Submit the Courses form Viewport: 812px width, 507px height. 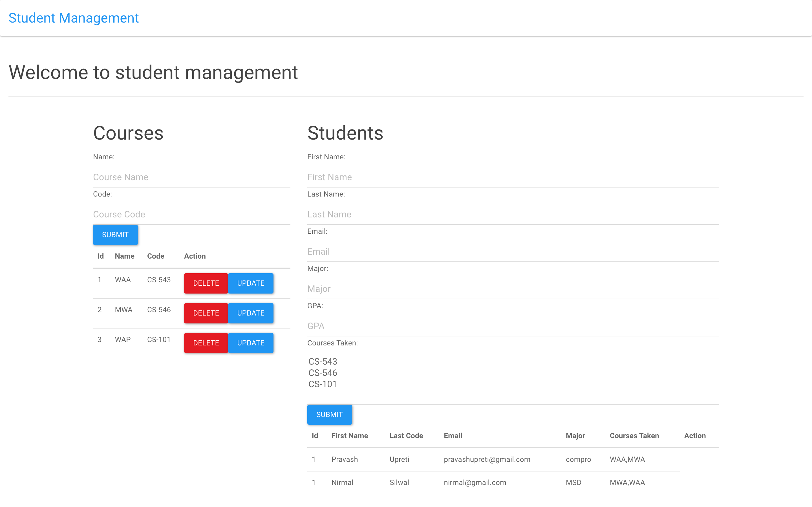click(x=115, y=235)
